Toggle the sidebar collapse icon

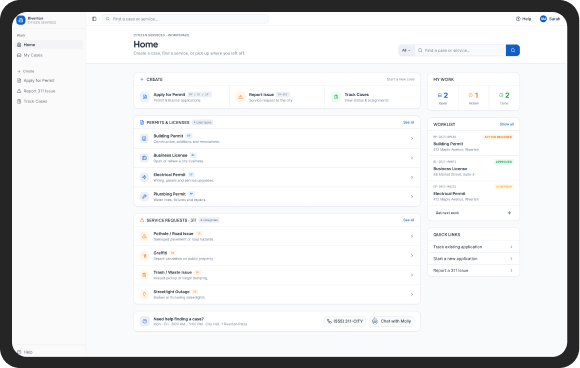click(x=94, y=19)
